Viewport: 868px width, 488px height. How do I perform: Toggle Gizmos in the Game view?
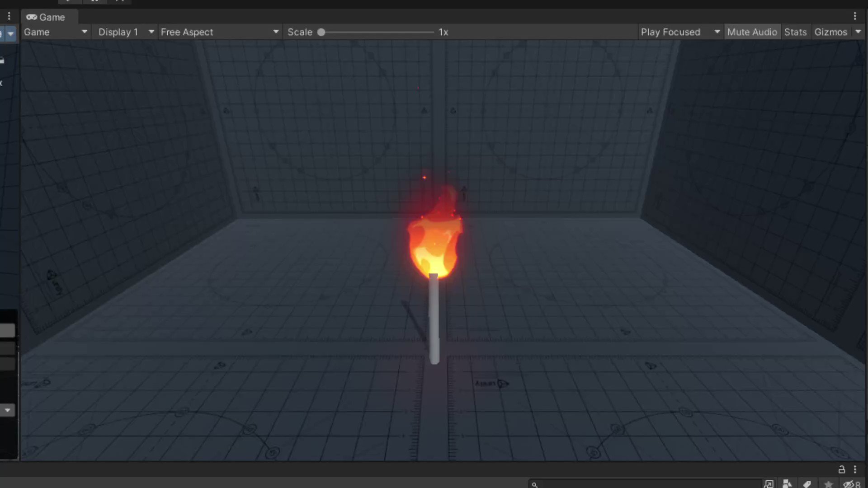830,32
